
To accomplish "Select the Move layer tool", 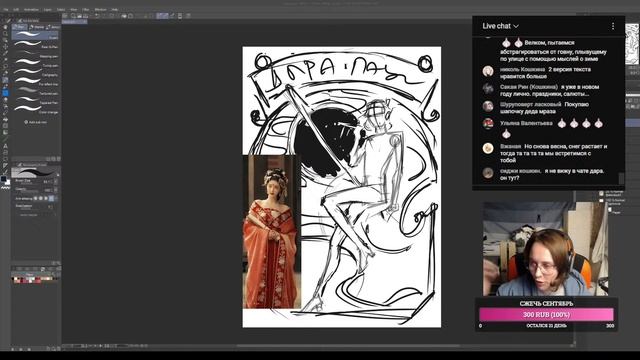I will 5,47.
